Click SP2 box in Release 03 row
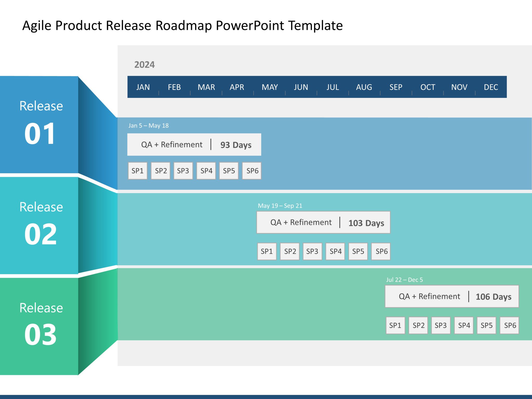 point(418,325)
